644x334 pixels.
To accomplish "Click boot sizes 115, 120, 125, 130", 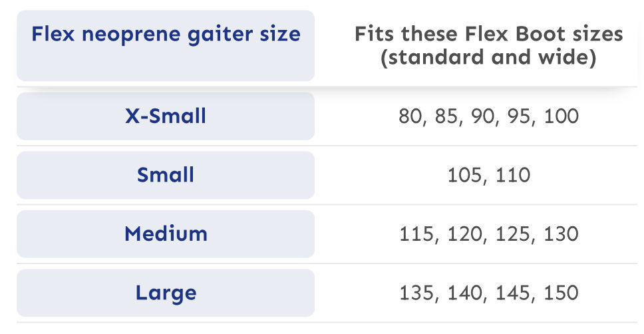I will [x=488, y=234].
